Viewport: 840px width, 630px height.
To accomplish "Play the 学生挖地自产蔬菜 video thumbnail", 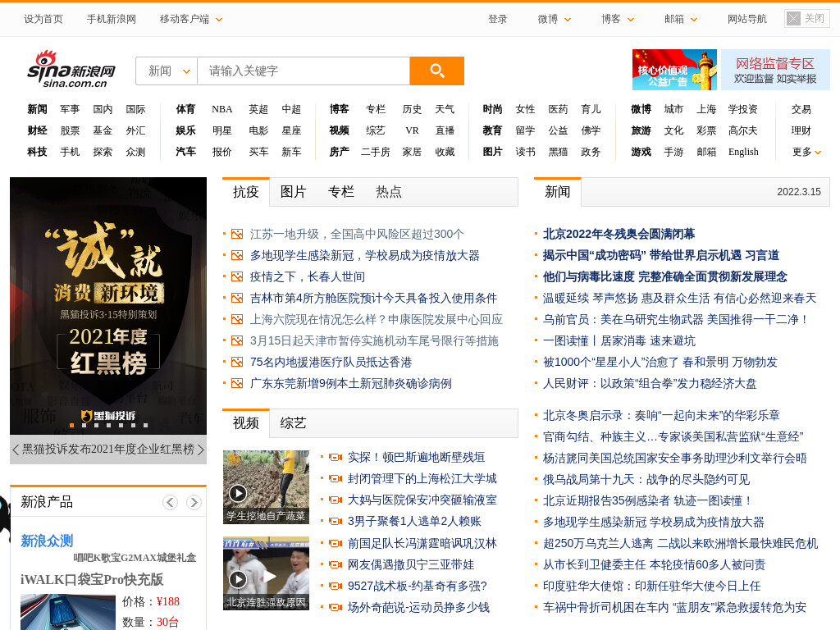I will tap(266, 487).
